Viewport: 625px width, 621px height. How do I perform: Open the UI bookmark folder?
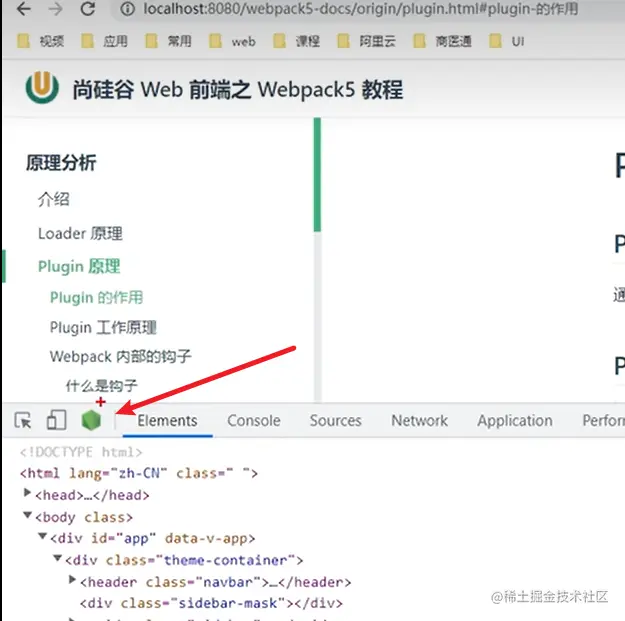coord(507,41)
